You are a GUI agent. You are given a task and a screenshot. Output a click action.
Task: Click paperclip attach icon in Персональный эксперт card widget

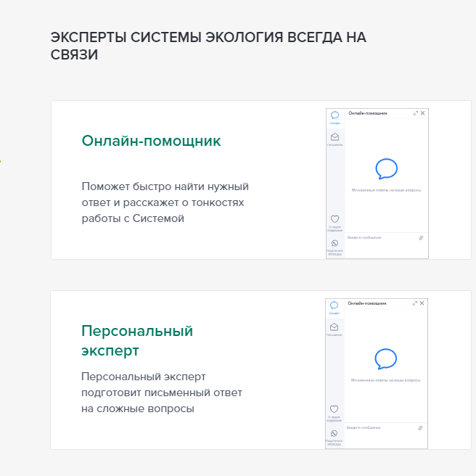point(420,427)
